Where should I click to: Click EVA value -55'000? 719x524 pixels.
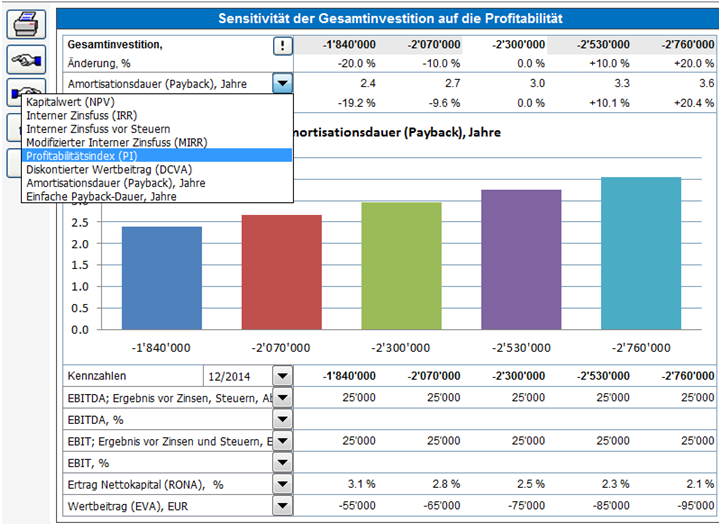pos(357,506)
